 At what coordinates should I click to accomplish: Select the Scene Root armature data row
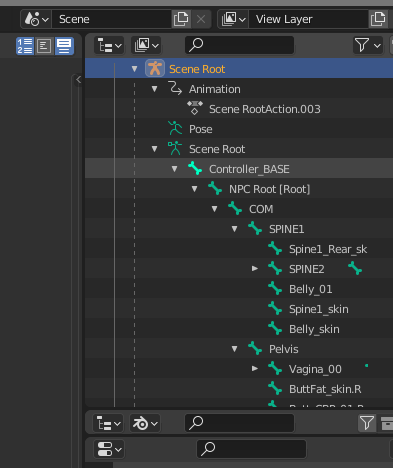pos(217,149)
